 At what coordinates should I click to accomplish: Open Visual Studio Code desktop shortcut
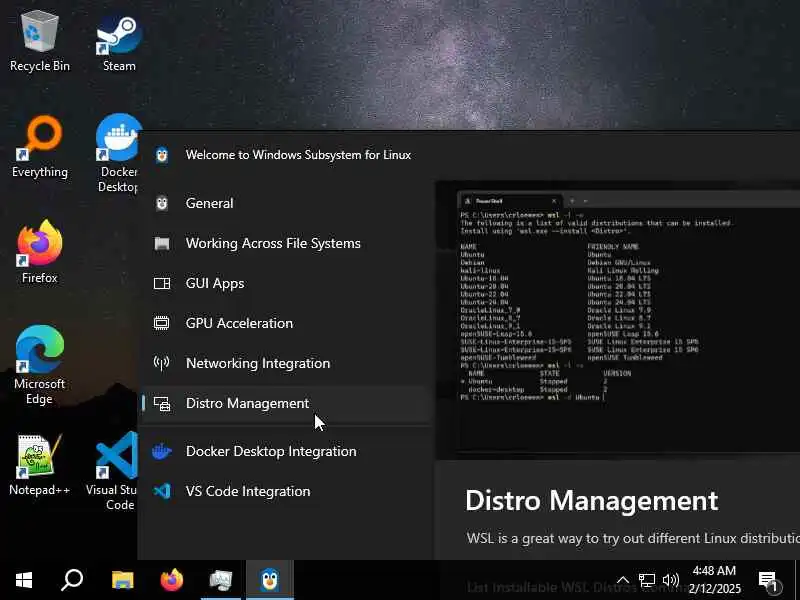point(115,471)
